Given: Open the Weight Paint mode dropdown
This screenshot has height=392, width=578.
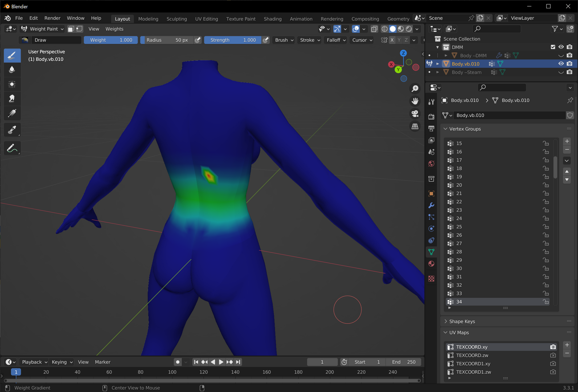Looking at the screenshot, I should [x=42, y=29].
